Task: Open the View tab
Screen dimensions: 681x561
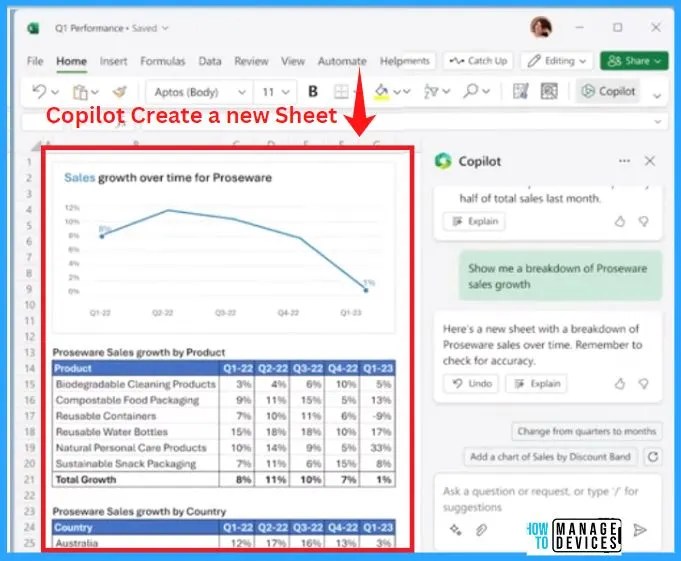Action: [x=293, y=61]
